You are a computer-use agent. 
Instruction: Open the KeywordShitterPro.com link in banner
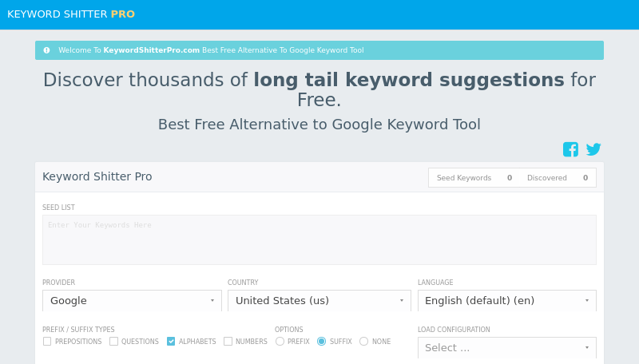pyautogui.click(x=151, y=50)
